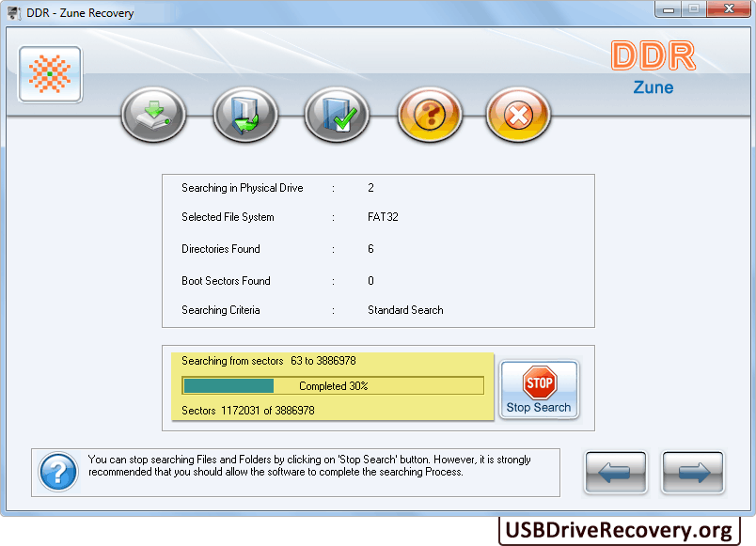756x546 pixels.
Task: Click the 'Directories Found' label
Action: [220, 249]
